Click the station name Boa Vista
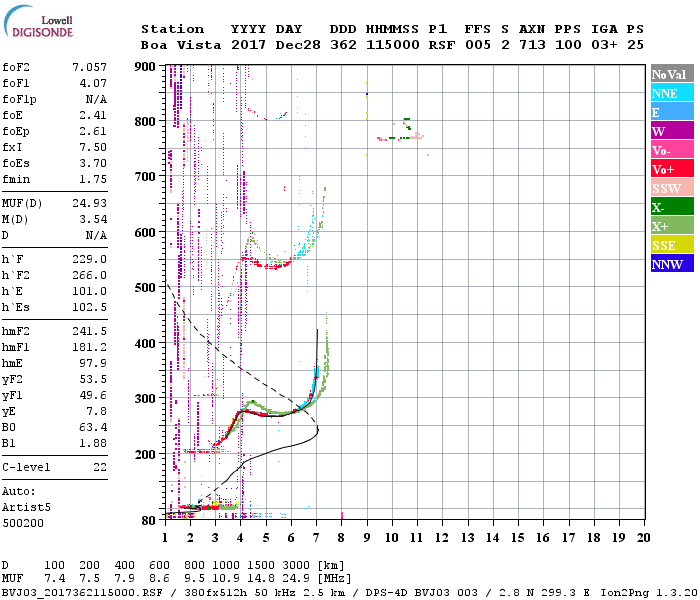The image size is (700, 600). point(181,45)
